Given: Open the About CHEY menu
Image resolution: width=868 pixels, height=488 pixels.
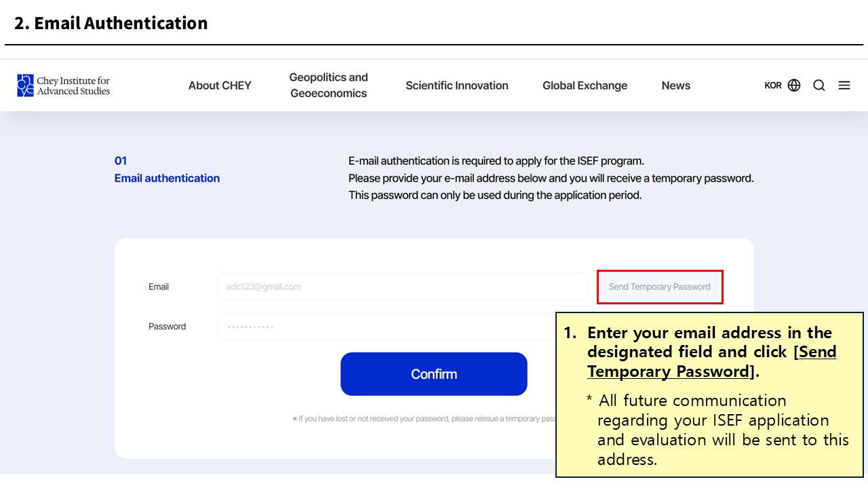Looking at the screenshot, I should pyautogui.click(x=220, y=85).
